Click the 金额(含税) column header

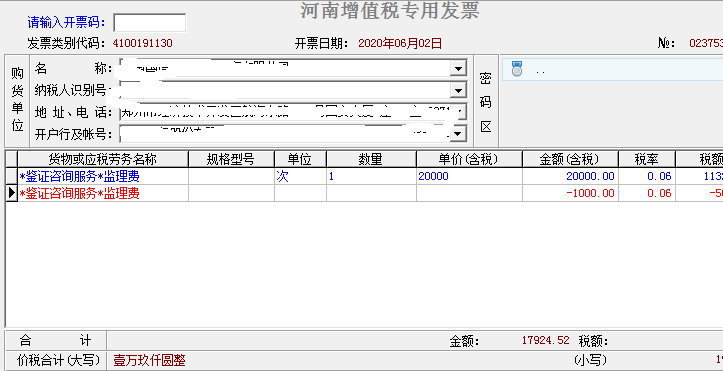570,159
